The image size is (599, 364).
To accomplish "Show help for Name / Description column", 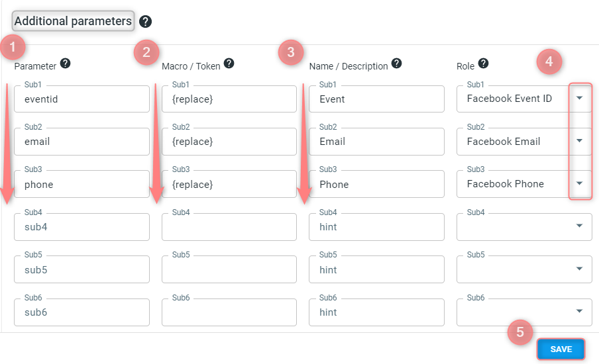I will pos(396,64).
